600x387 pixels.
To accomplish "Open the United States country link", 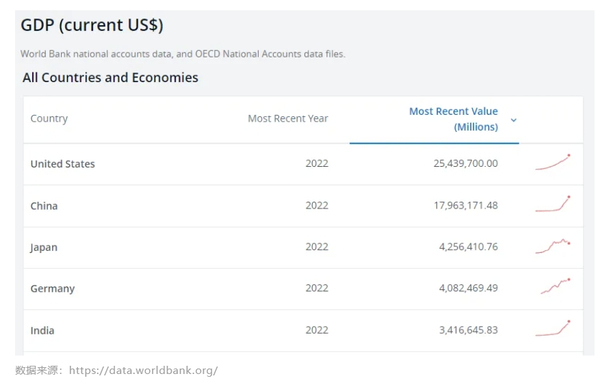I will tap(63, 164).
